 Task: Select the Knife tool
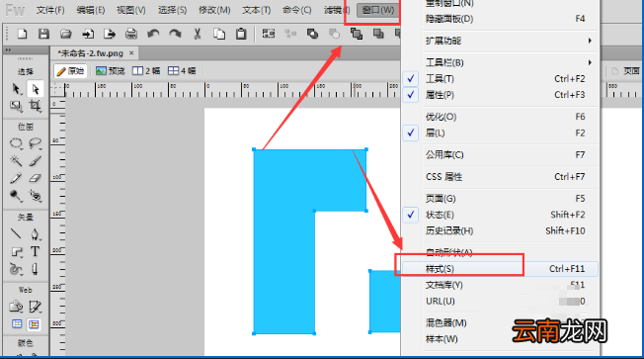click(x=36, y=269)
